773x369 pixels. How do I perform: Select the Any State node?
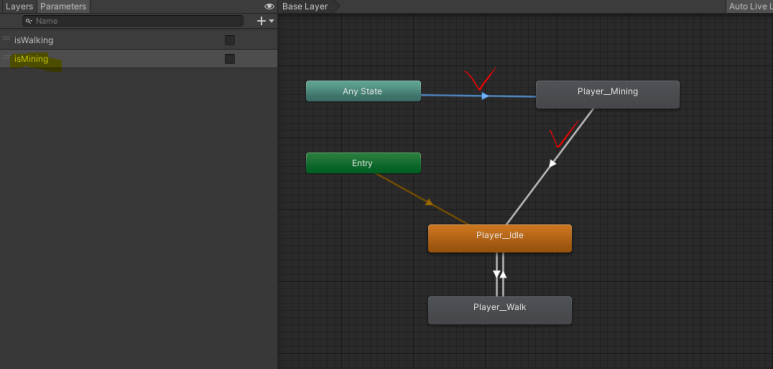[x=363, y=91]
